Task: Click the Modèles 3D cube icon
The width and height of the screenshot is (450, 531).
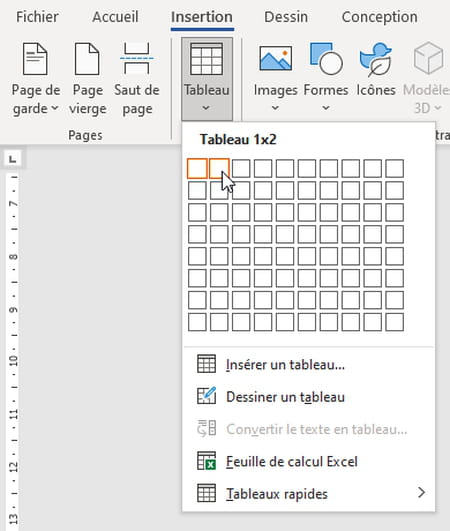Action: [x=428, y=58]
